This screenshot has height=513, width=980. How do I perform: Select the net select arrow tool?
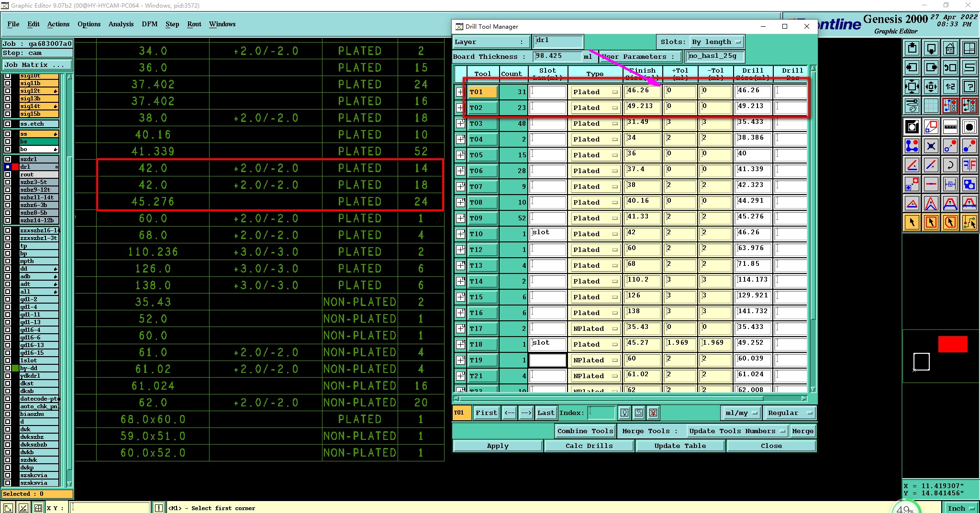coord(969,222)
